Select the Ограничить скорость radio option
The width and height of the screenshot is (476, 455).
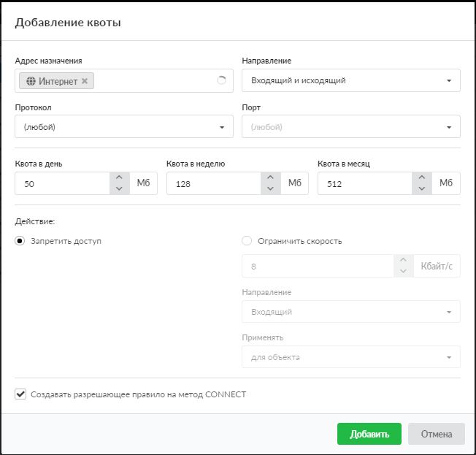(x=247, y=241)
